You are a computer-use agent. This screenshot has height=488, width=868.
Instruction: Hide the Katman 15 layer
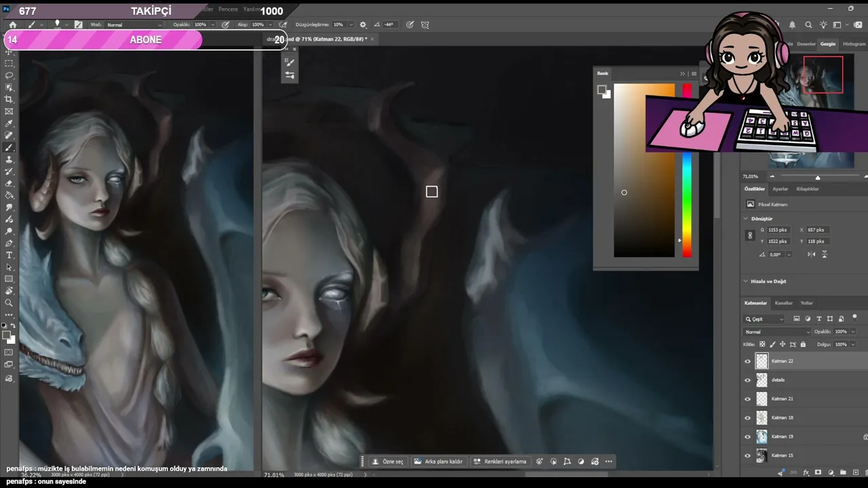point(748,455)
